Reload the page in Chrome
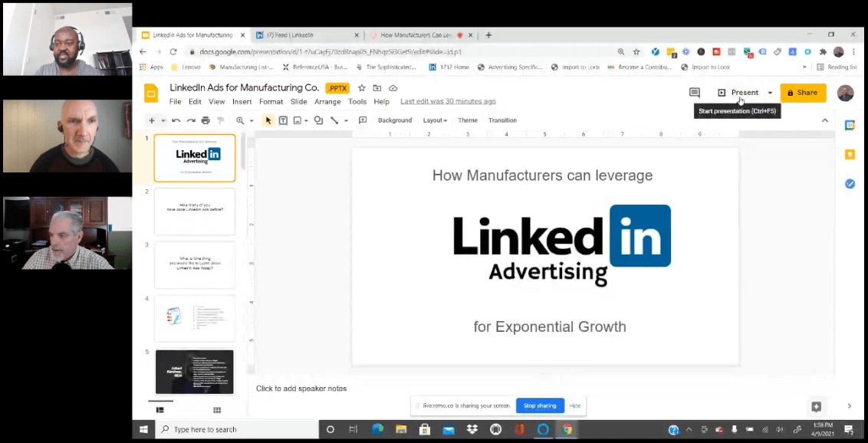 click(x=173, y=52)
